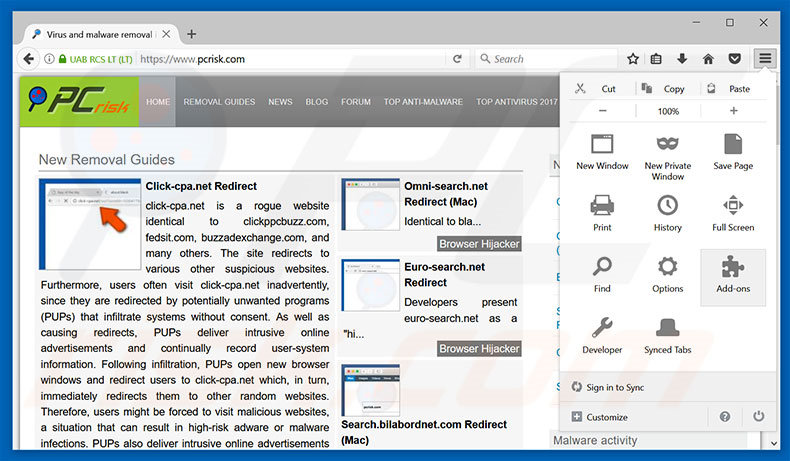790x461 pixels.
Task: Show bookmarks list icon
Action: (656, 59)
